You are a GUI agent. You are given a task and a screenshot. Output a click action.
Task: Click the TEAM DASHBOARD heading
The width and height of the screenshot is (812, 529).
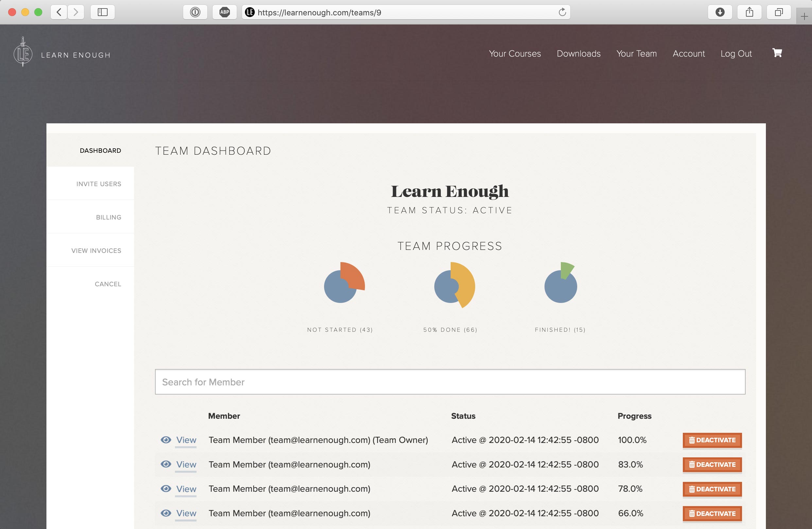click(x=213, y=151)
